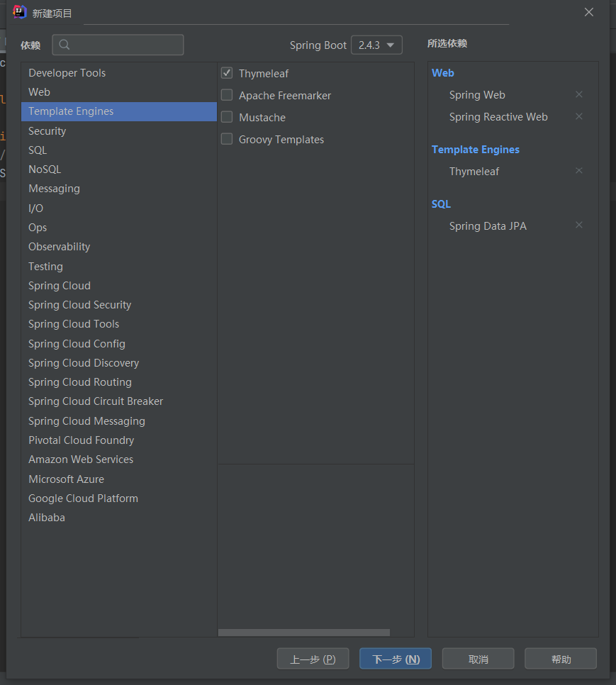Screen dimensions: 616x685
Task: Click the search magnifier icon
Action: pos(65,45)
